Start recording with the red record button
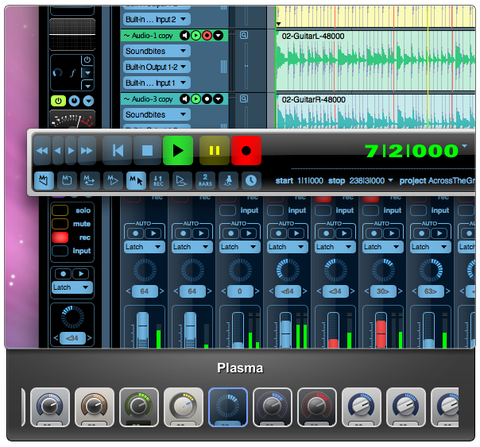 pos(246,151)
